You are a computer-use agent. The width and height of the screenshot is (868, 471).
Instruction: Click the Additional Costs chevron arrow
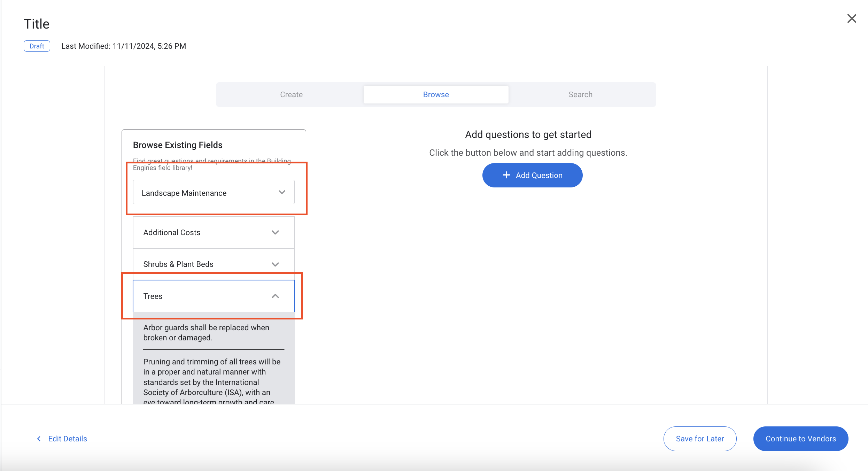click(x=275, y=232)
